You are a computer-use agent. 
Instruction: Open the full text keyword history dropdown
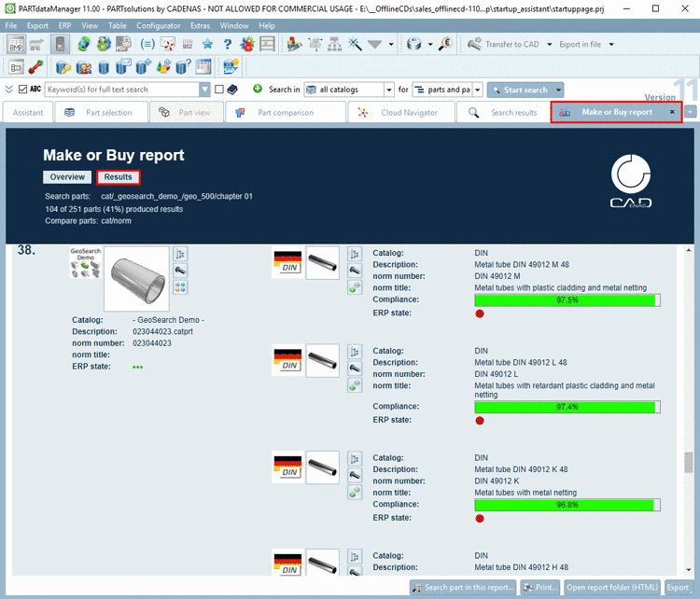pos(204,90)
